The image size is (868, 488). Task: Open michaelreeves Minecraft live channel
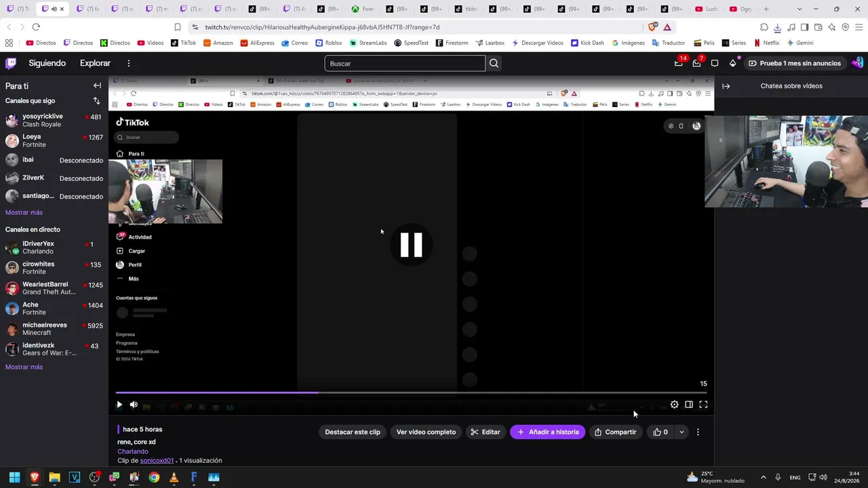click(54, 329)
